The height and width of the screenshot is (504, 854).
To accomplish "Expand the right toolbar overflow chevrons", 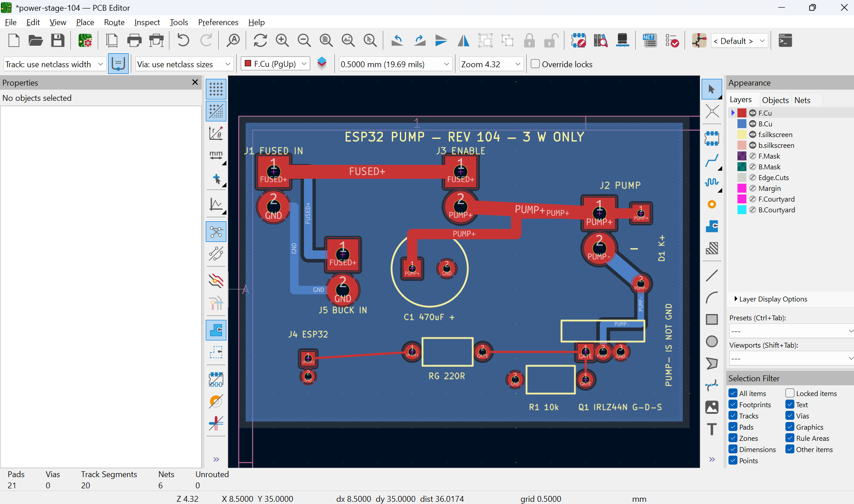I will click(x=712, y=459).
